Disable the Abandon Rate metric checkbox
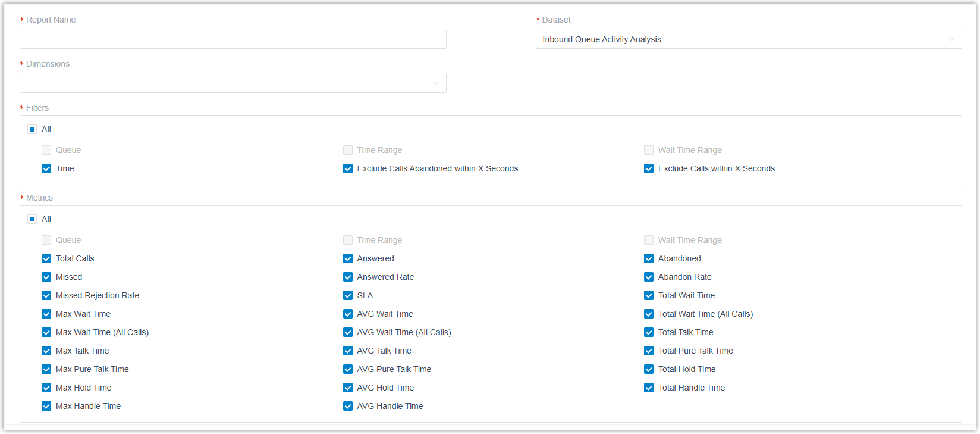The height and width of the screenshot is (434, 980). coord(649,277)
